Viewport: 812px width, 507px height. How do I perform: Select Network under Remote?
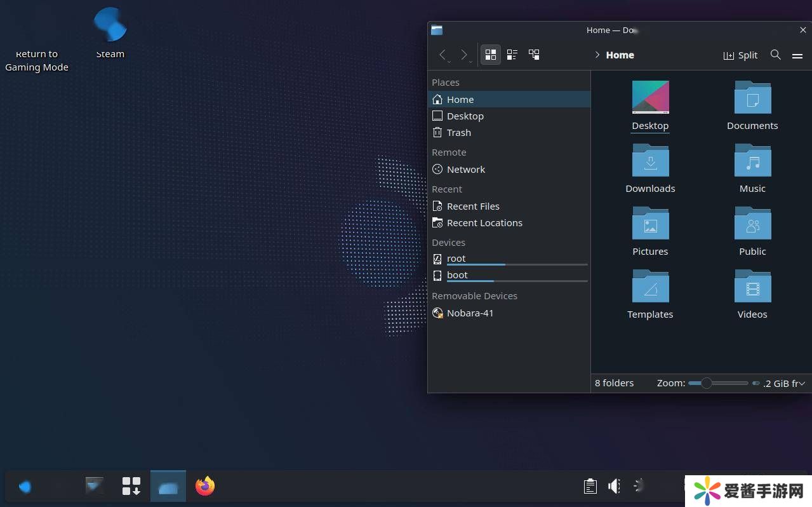coord(465,170)
